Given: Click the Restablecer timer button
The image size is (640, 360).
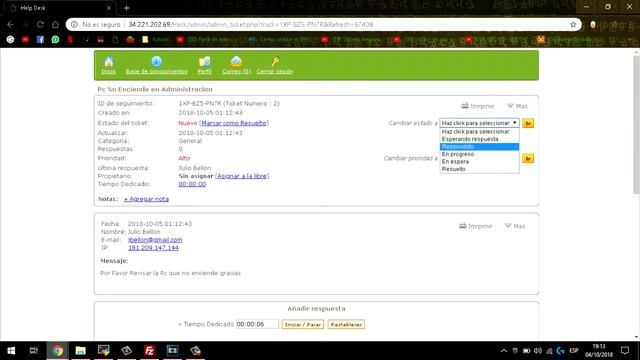Looking at the screenshot, I should (346, 324).
